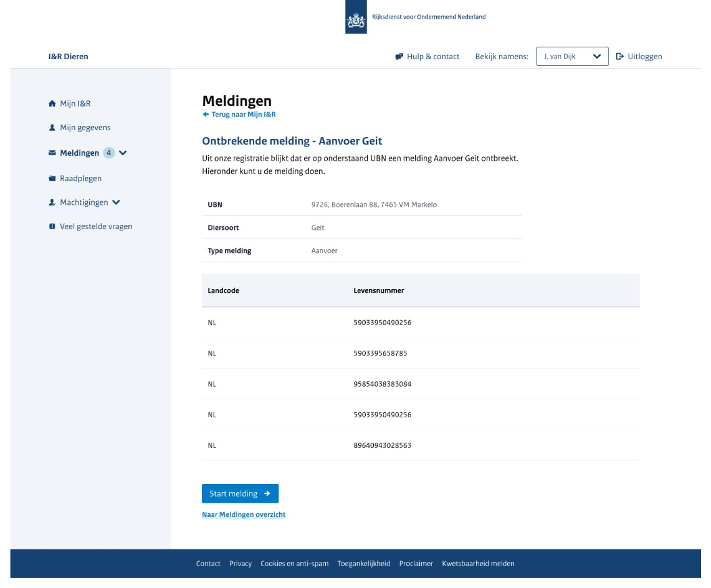Click the UBN row label
Image resolution: width=711 pixels, height=588 pixels.
[215, 204]
